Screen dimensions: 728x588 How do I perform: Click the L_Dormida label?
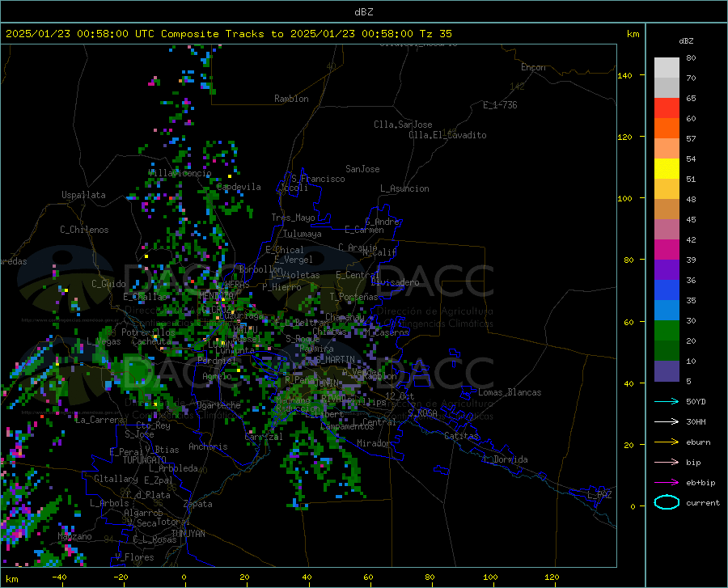tap(506, 459)
